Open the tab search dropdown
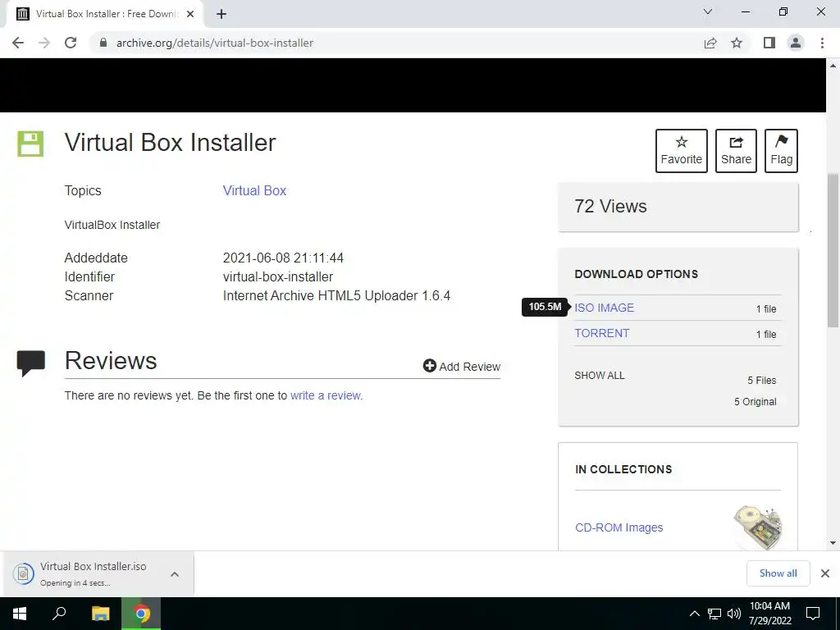The image size is (840, 630). tap(708, 11)
